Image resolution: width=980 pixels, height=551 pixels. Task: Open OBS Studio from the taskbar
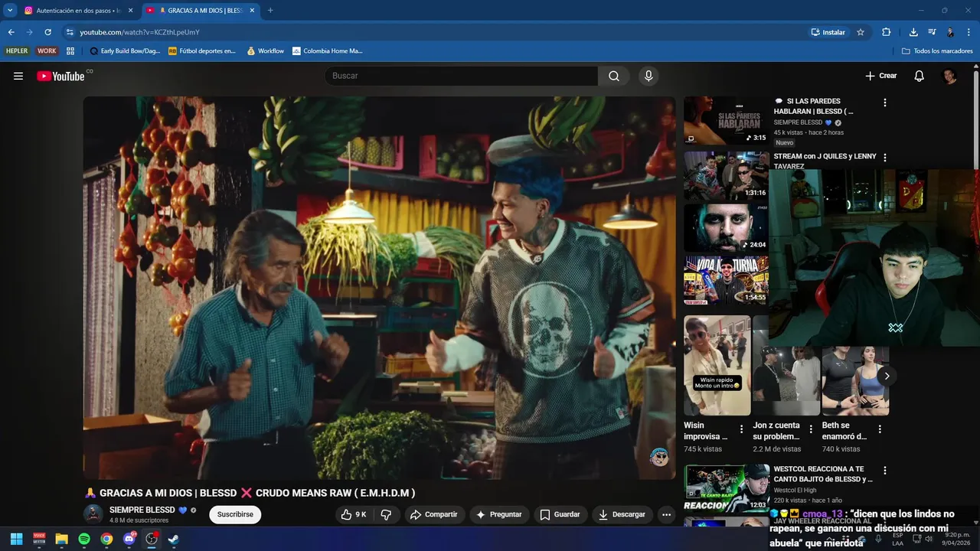point(152,539)
